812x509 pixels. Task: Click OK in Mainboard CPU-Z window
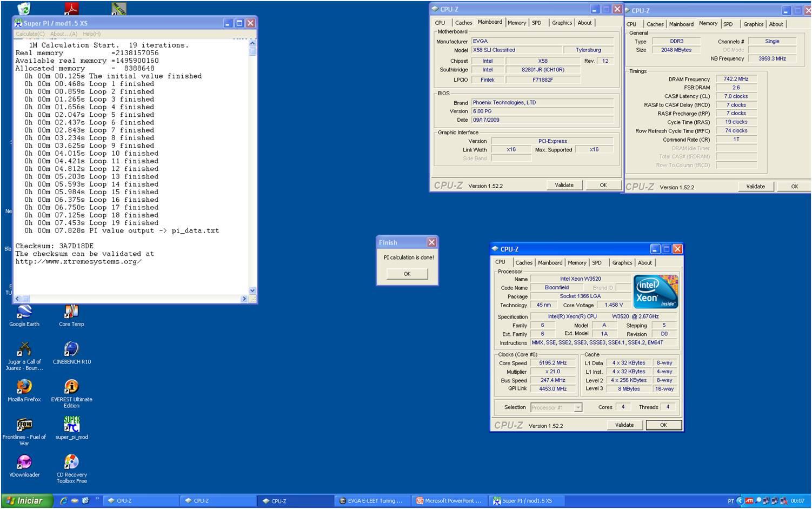603,185
